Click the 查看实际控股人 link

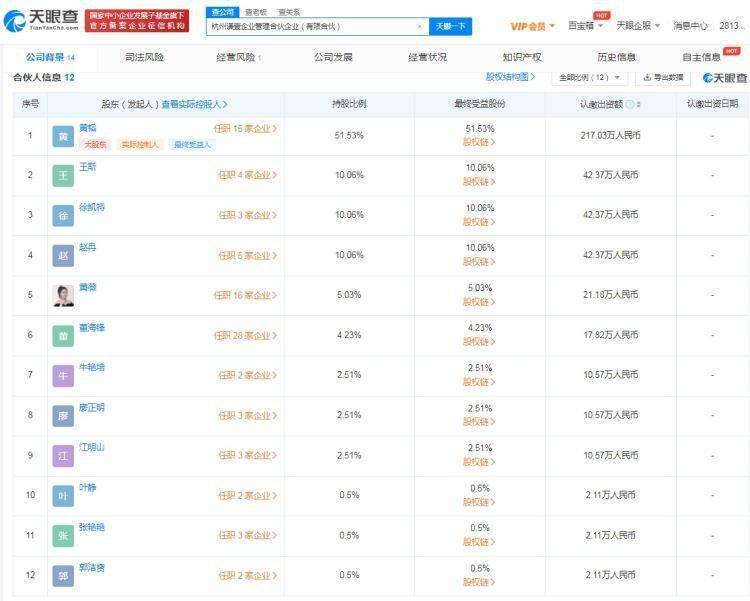click(194, 104)
